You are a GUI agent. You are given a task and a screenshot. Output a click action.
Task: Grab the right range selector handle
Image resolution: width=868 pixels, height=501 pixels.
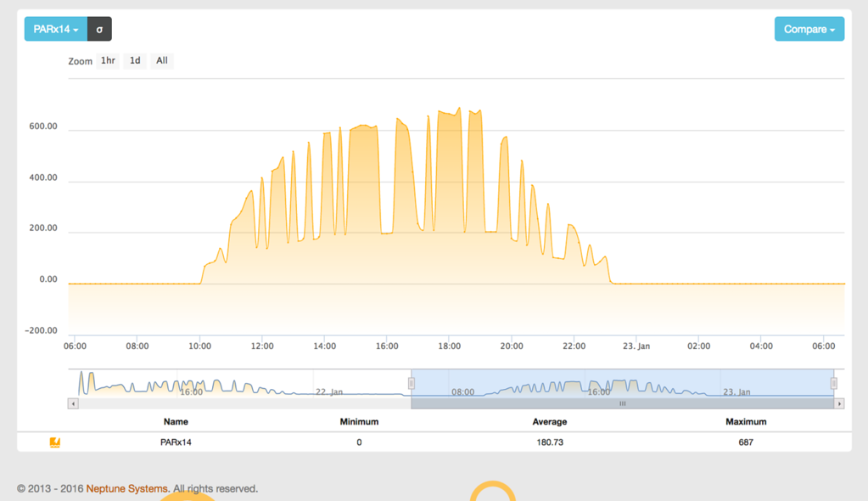[834, 383]
